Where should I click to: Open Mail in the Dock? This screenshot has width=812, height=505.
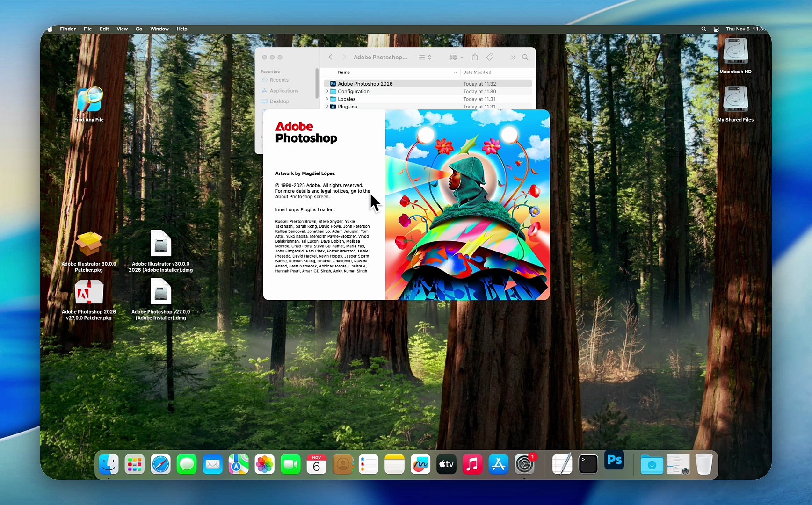[x=213, y=464]
